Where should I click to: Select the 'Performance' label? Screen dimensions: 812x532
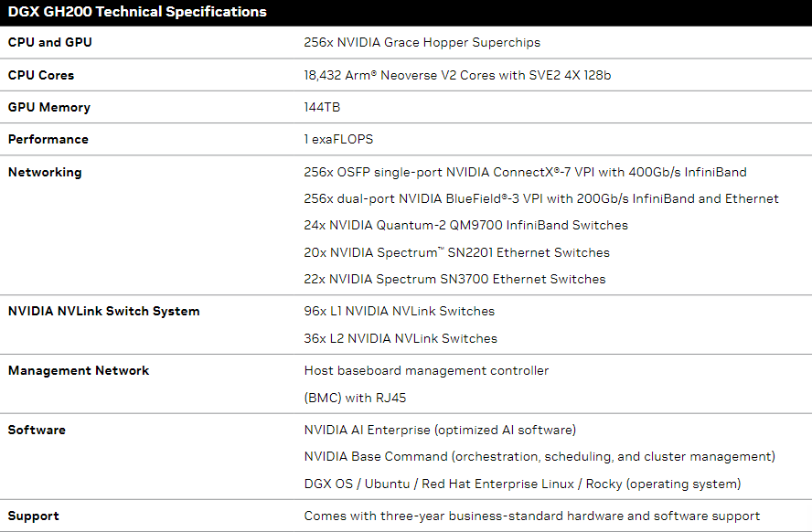tap(48, 139)
